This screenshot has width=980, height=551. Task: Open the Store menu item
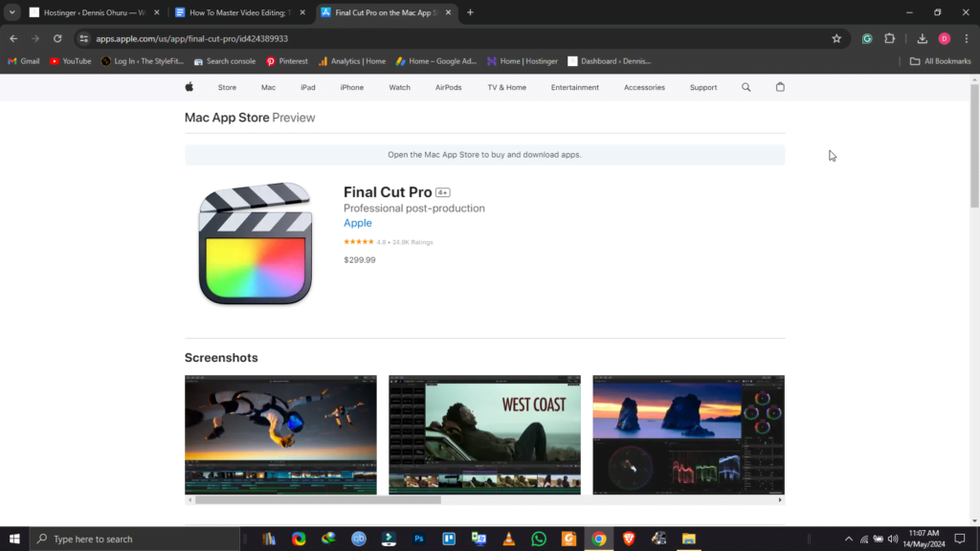[227, 87]
